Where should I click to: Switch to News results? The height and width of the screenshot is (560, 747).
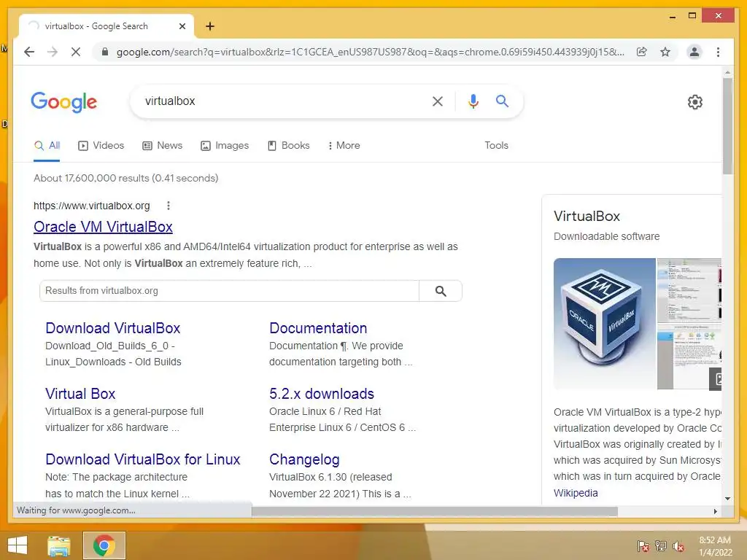coord(163,146)
